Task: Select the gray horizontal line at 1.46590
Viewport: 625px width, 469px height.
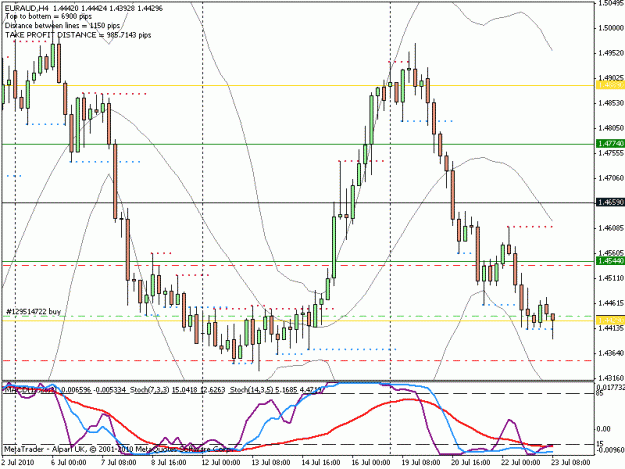Action: tap(298, 202)
